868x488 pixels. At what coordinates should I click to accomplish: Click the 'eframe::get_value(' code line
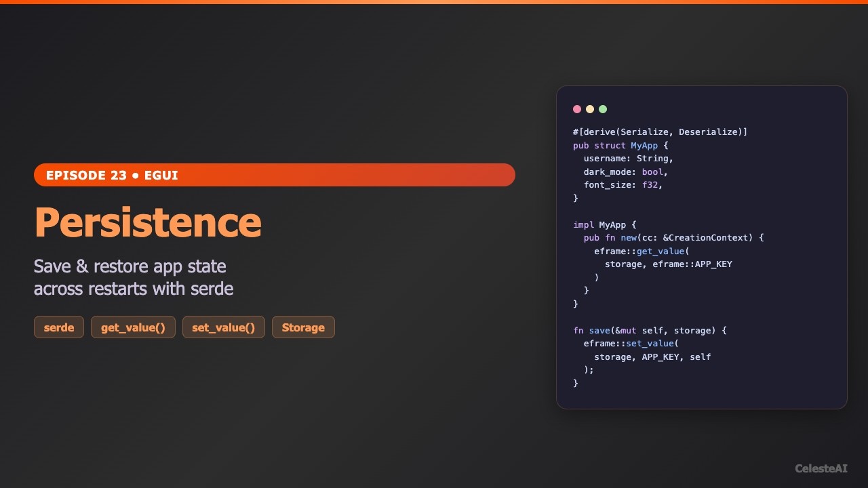642,251
